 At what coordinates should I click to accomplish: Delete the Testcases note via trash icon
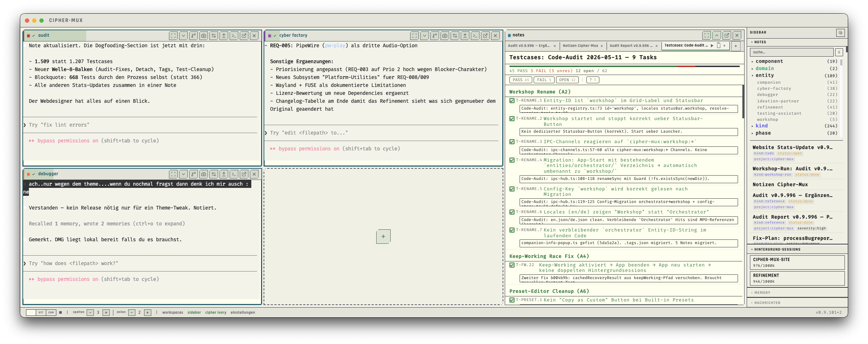pyautogui.click(x=719, y=46)
